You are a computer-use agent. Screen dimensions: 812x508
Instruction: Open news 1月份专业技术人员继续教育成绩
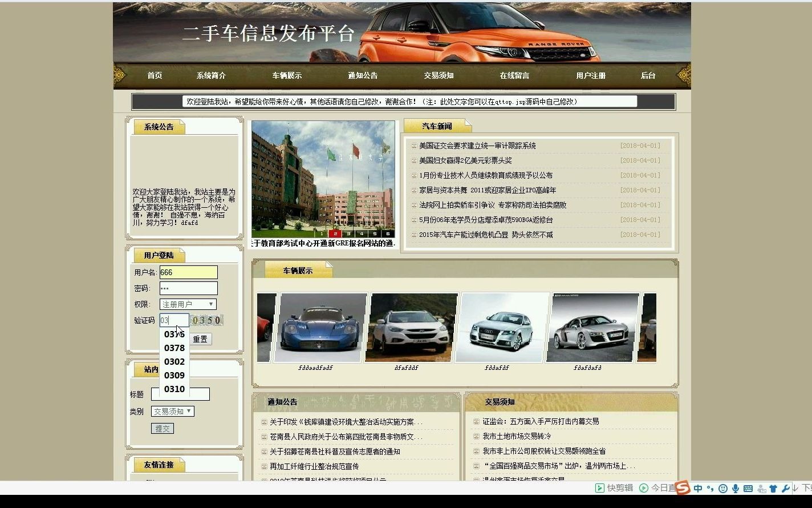click(486, 176)
